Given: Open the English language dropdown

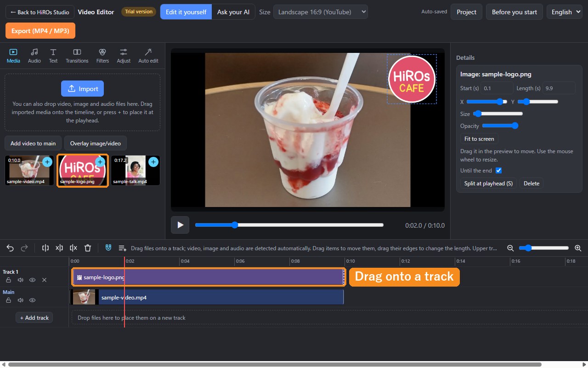Looking at the screenshot, I should (x=565, y=12).
